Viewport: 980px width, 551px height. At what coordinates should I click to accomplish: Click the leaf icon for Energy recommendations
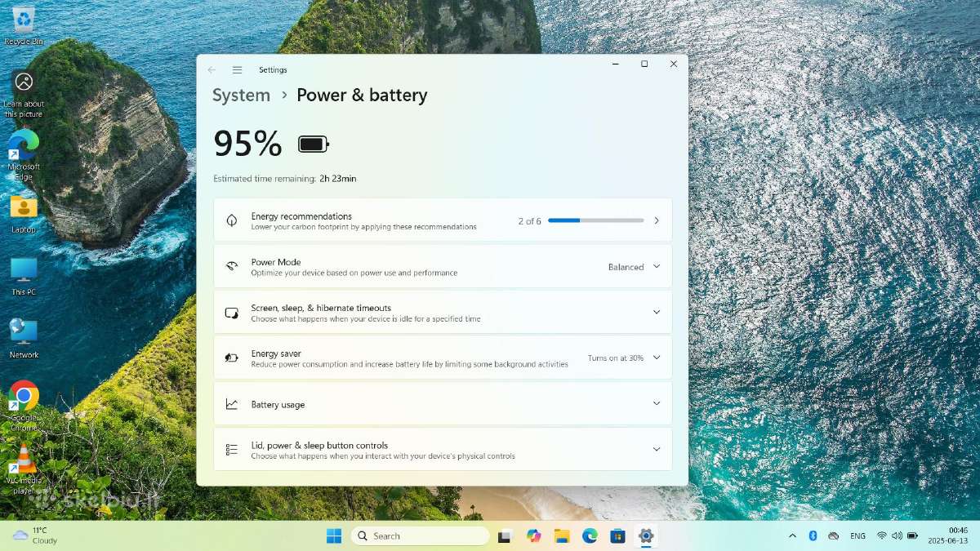[x=232, y=220]
